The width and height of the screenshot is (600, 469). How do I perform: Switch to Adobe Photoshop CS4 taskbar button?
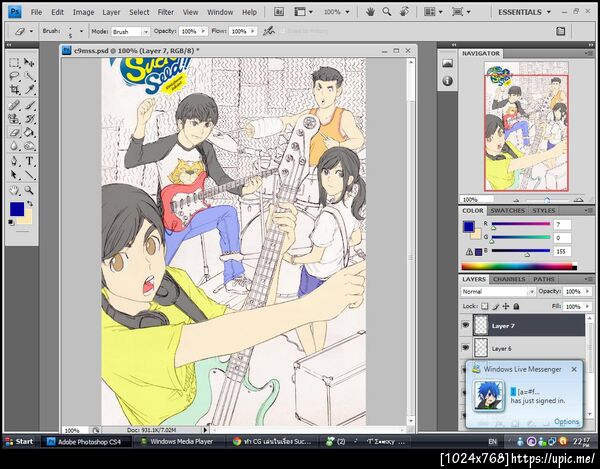pos(86,441)
